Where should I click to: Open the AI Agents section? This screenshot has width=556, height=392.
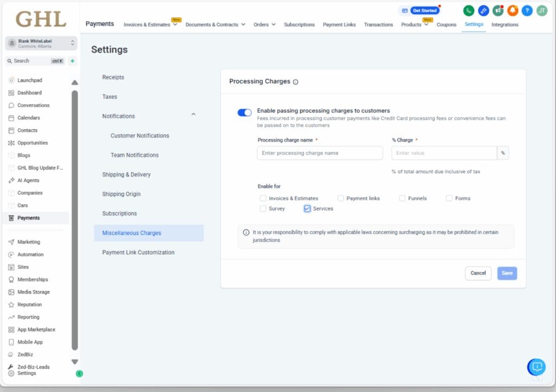point(12,180)
